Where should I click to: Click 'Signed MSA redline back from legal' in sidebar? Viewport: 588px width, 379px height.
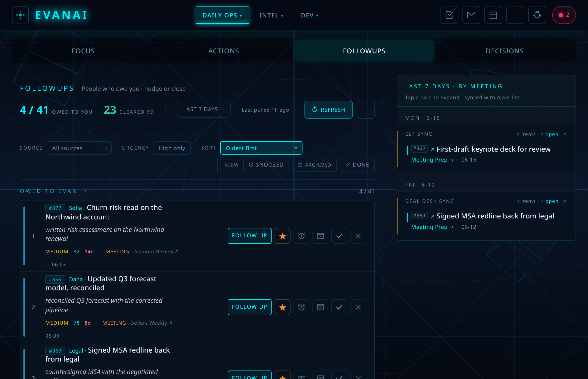click(495, 216)
